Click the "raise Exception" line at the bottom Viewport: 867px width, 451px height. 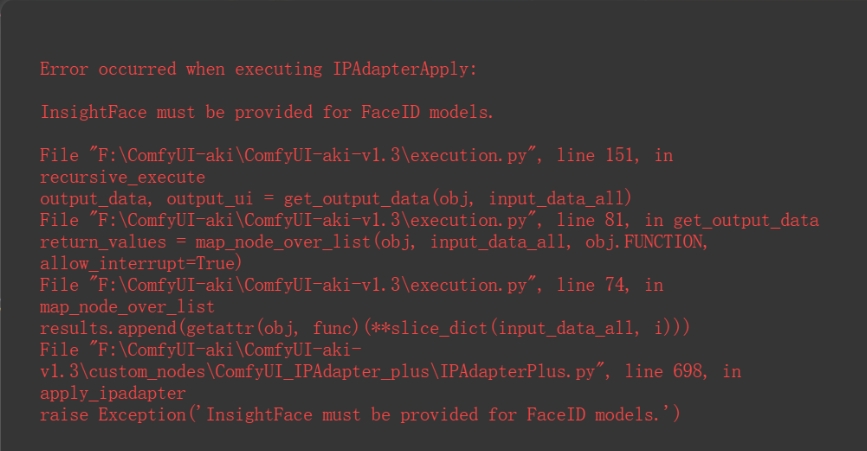point(359,414)
